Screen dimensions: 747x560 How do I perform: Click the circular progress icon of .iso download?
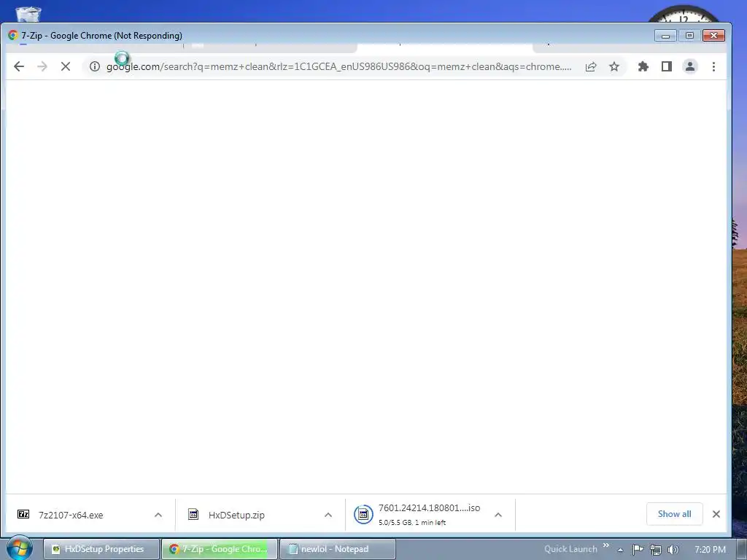coord(363,514)
